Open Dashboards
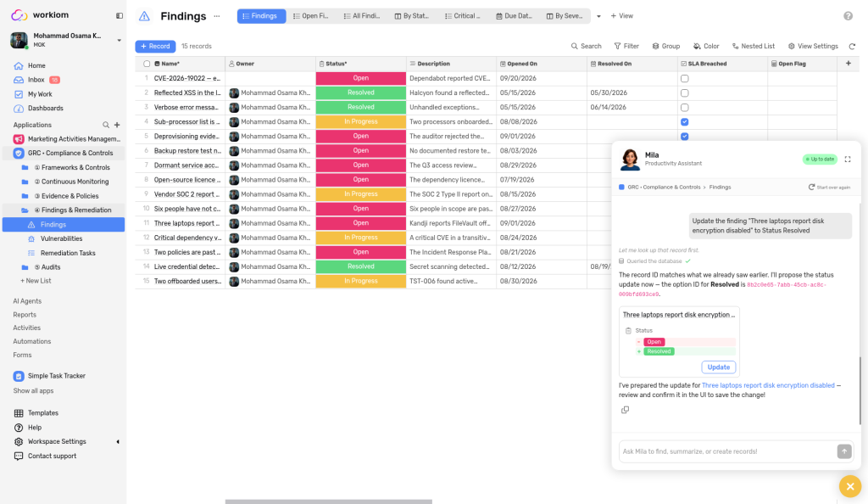Viewport: 868px width, 504px height. pos(46,109)
